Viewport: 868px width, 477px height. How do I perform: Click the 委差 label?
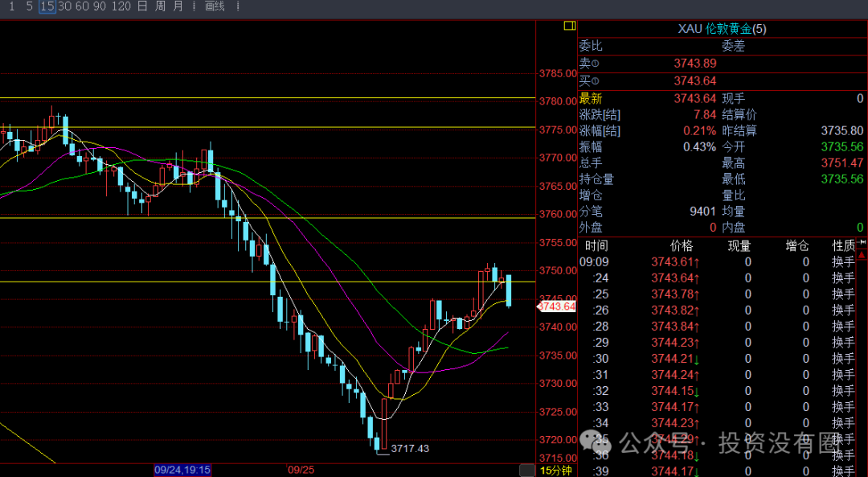[x=734, y=46]
